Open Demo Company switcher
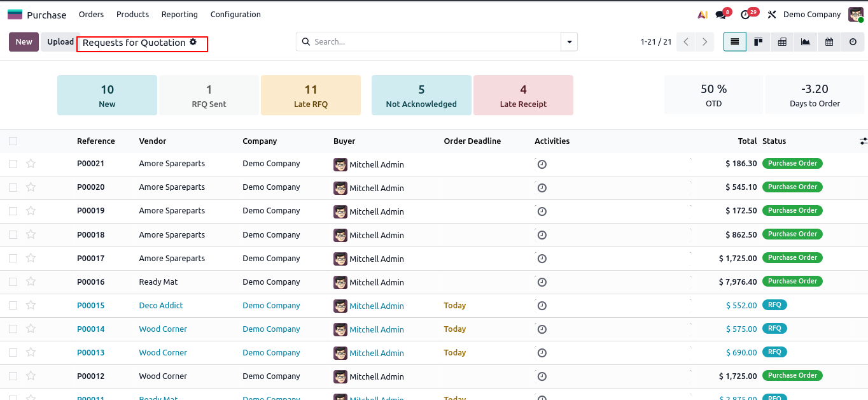This screenshot has height=400, width=868. (811, 15)
